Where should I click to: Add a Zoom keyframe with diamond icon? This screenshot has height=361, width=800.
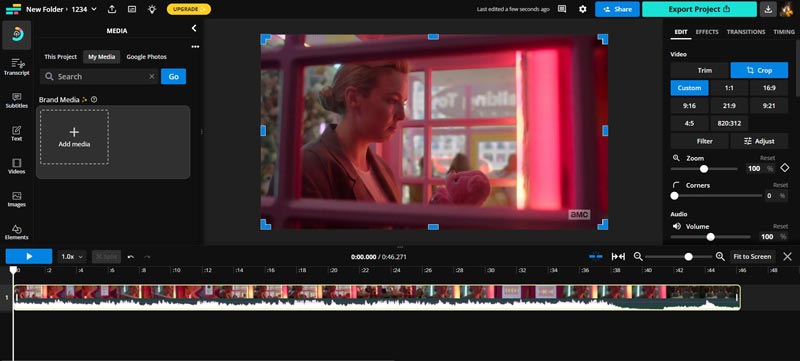click(x=785, y=168)
